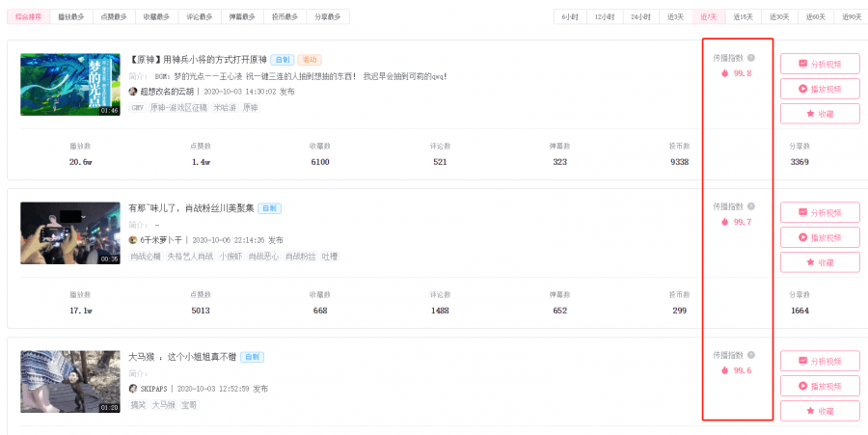Open title 【原神】用神兵小将的方式打开原神

(198, 60)
